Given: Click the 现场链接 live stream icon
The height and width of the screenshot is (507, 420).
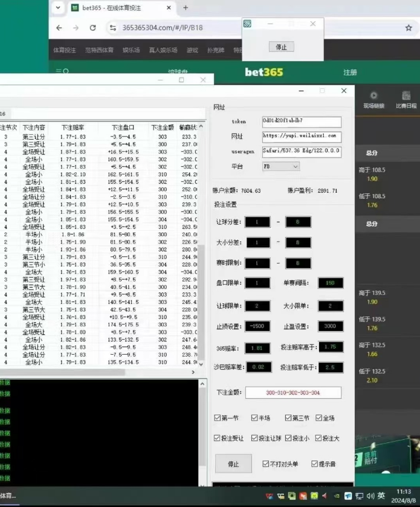Looking at the screenshot, I should pyautogui.click(x=373, y=95).
